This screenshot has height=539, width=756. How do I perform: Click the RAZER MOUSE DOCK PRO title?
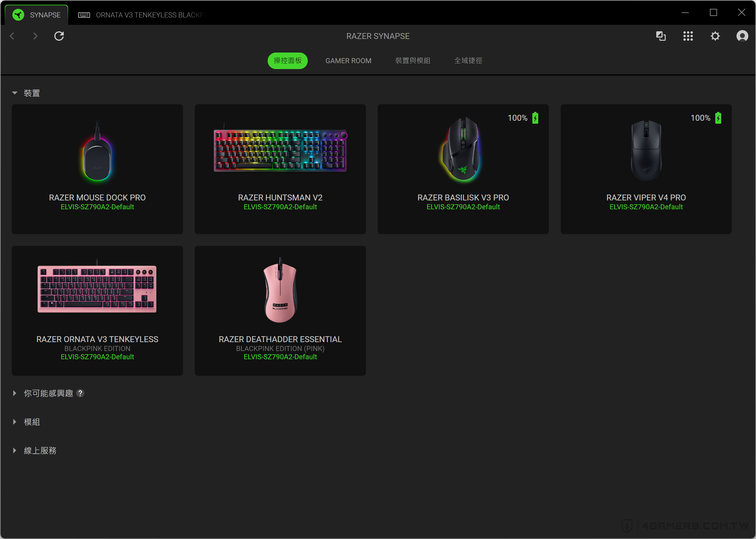[x=97, y=197]
